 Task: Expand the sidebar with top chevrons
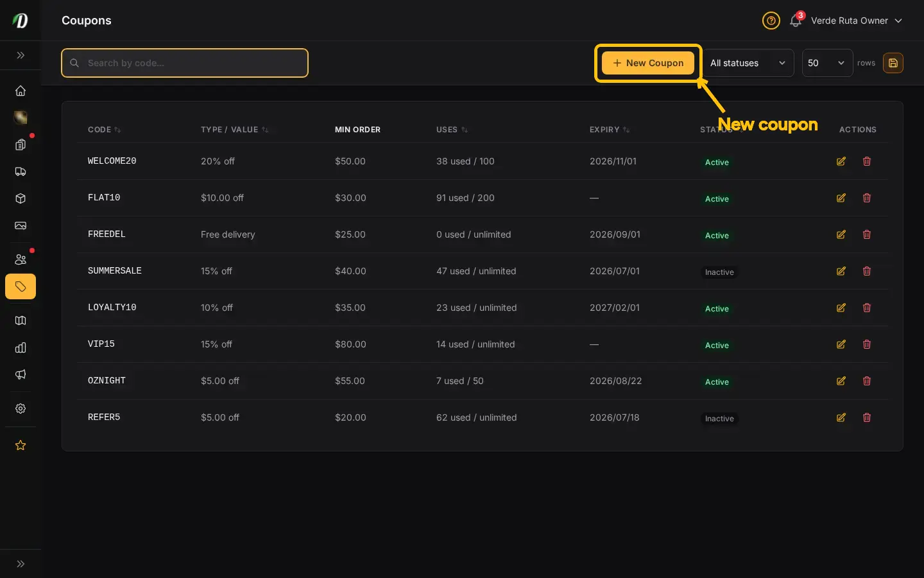tap(21, 55)
